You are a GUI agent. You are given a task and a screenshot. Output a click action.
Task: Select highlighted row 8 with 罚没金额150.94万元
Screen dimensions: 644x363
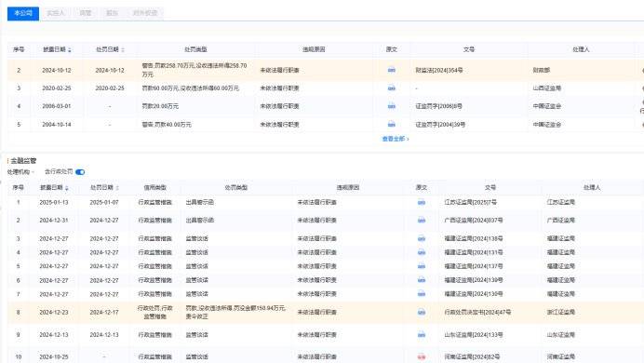coord(326,312)
